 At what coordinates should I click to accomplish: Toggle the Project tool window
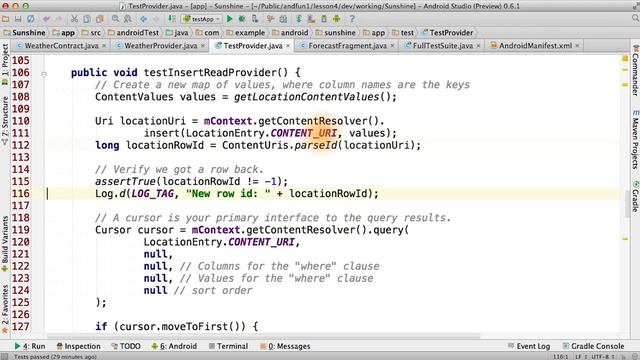[5, 64]
